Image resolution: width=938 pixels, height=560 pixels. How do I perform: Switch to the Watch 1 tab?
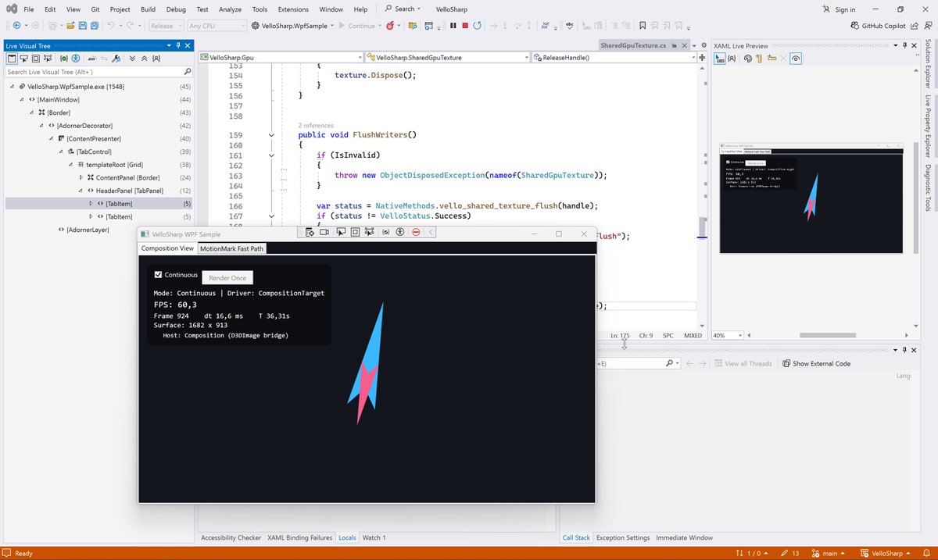374,537
